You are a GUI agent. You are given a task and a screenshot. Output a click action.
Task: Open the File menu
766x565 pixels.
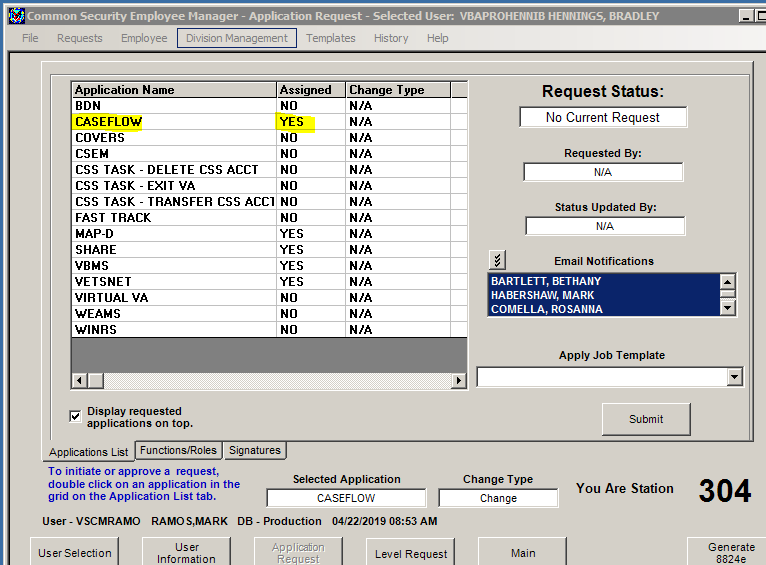coord(30,38)
